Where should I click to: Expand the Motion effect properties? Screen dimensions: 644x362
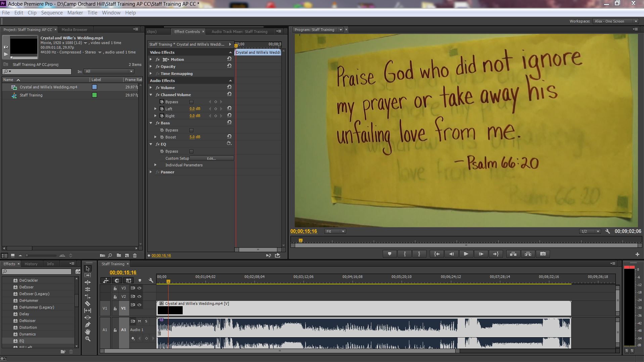point(151,59)
